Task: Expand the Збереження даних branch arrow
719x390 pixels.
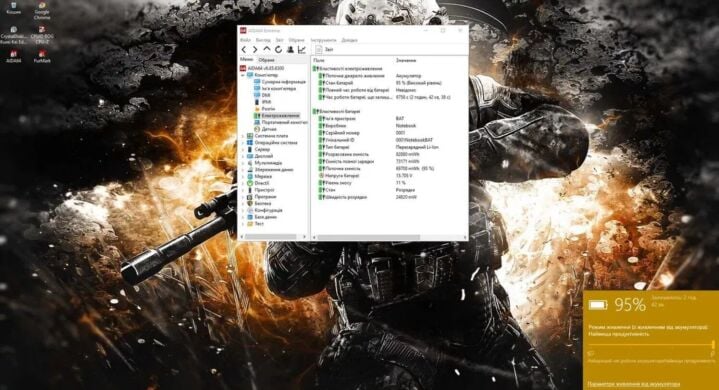Action: pos(243,170)
